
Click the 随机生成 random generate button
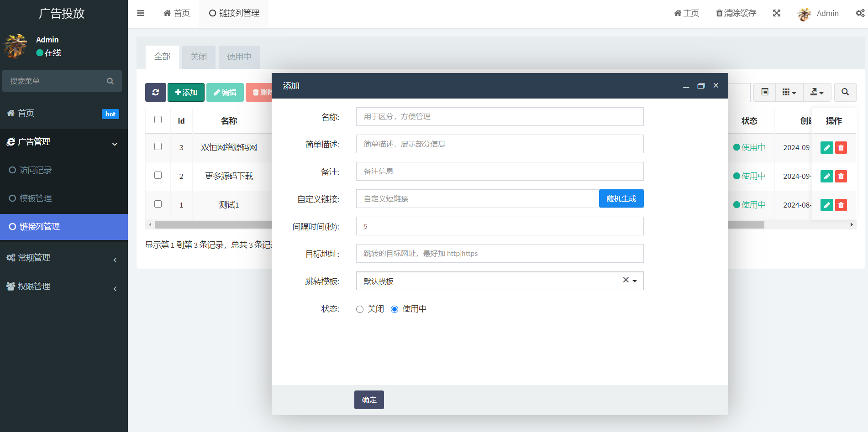pyautogui.click(x=621, y=199)
